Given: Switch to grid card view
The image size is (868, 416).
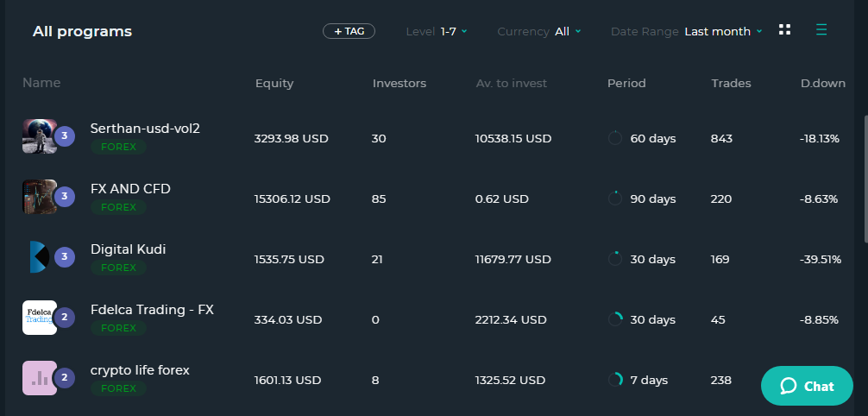Looking at the screenshot, I should [x=784, y=30].
